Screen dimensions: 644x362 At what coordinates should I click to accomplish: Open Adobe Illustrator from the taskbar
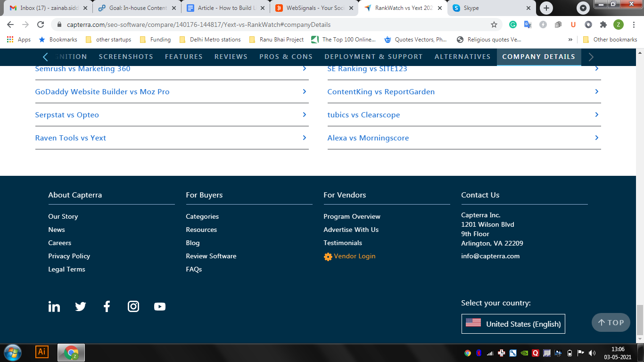(42, 352)
